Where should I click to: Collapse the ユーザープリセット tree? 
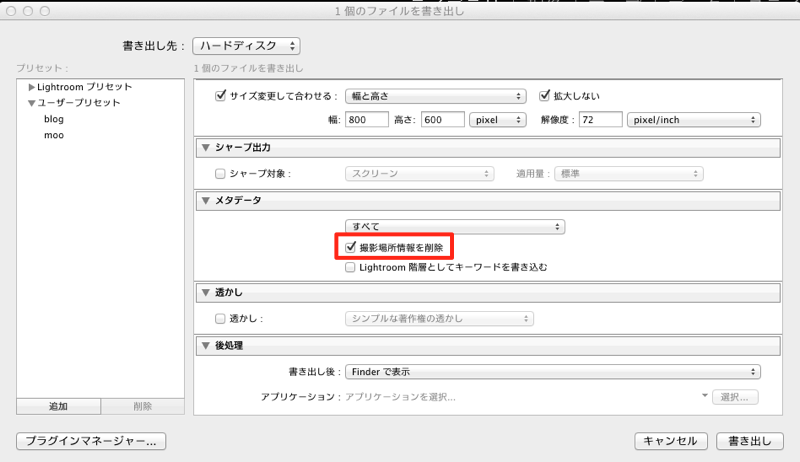32,103
